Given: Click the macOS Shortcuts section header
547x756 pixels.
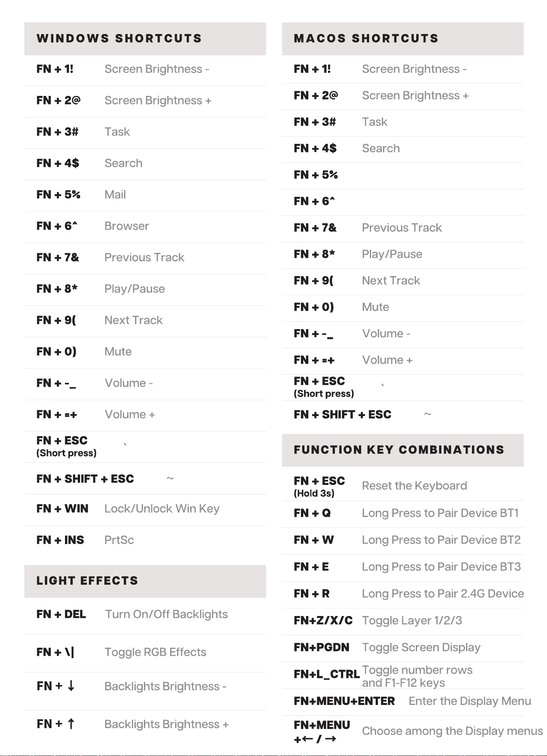Looking at the screenshot, I should (366, 39).
